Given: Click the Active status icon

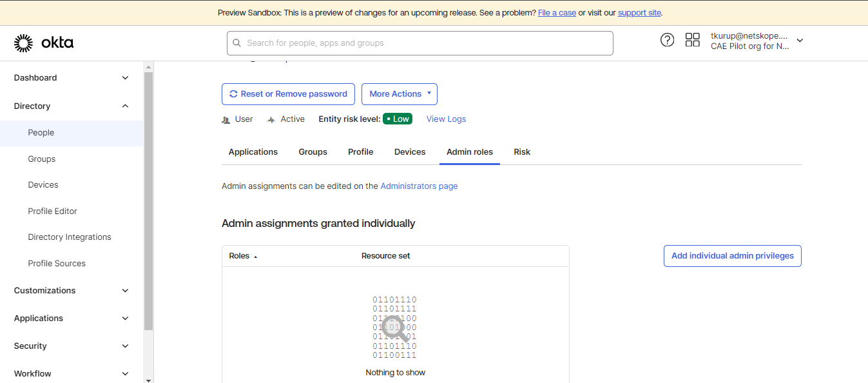Looking at the screenshot, I should pos(271,119).
